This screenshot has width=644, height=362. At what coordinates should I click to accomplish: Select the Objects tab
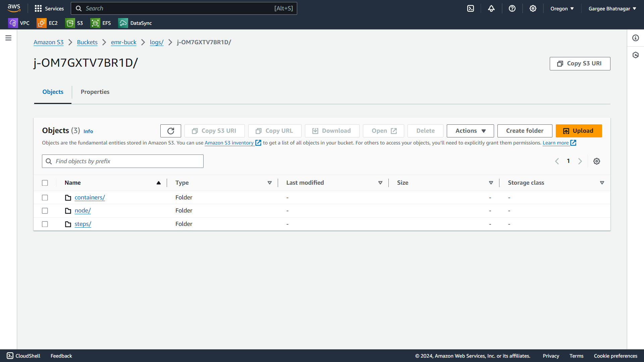pos(53,92)
